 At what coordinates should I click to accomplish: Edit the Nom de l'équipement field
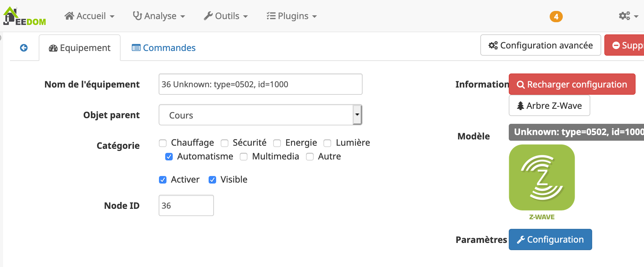[260, 84]
